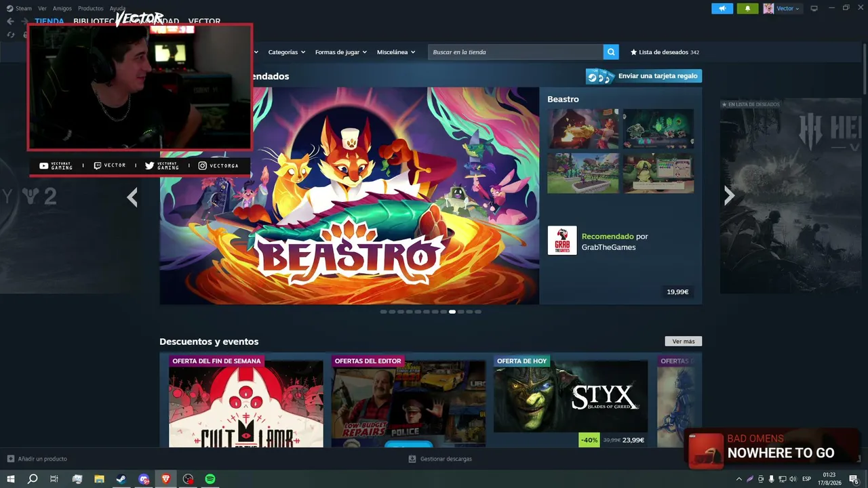Click the Añadir un producto plus icon
The height and width of the screenshot is (488, 868).
tap(10, 459)
